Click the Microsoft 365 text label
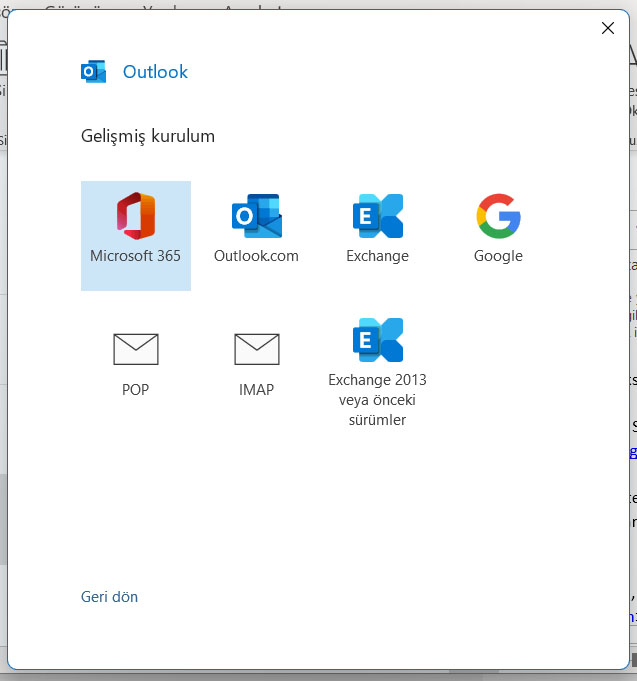The height and width of the screenshot is (681, 637). [x=135, y=256]
